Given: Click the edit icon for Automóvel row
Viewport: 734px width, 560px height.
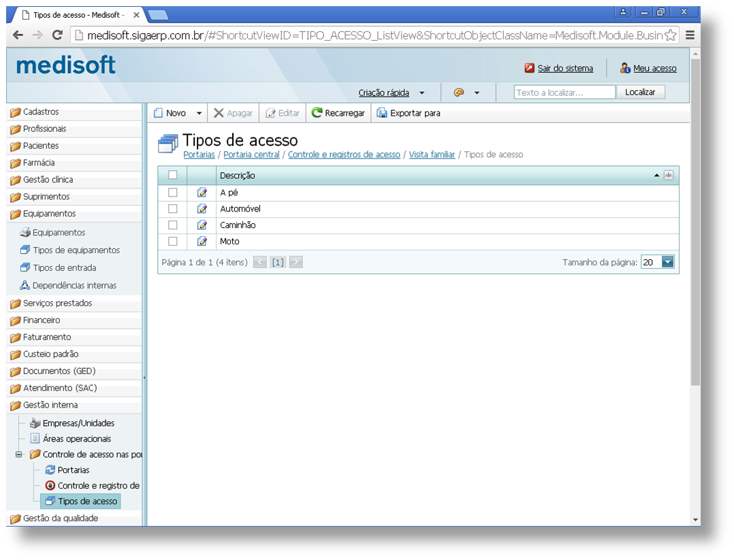Looking at the screenshot, I should tap(202, 209).
